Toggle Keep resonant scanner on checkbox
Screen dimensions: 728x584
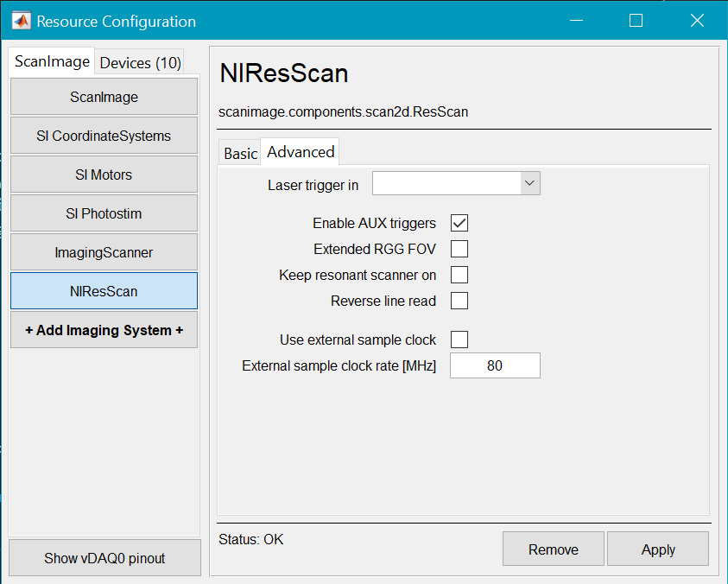[x=459, y=275]
